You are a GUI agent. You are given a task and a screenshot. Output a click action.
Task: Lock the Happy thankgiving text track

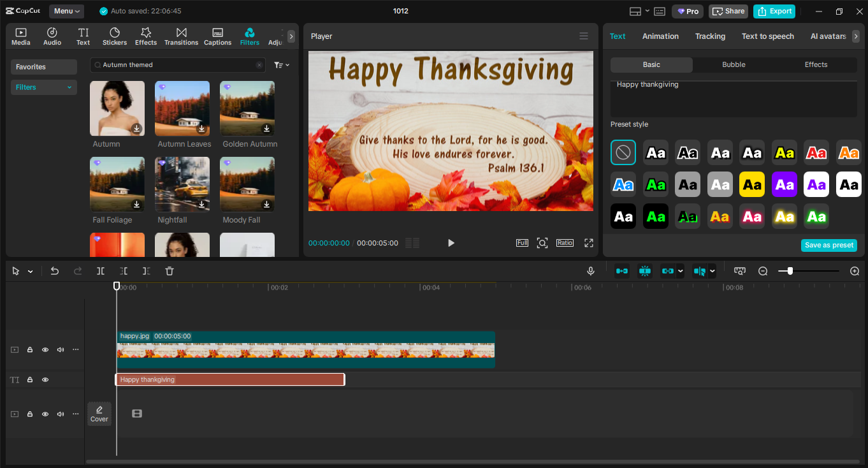coord(29,379)
